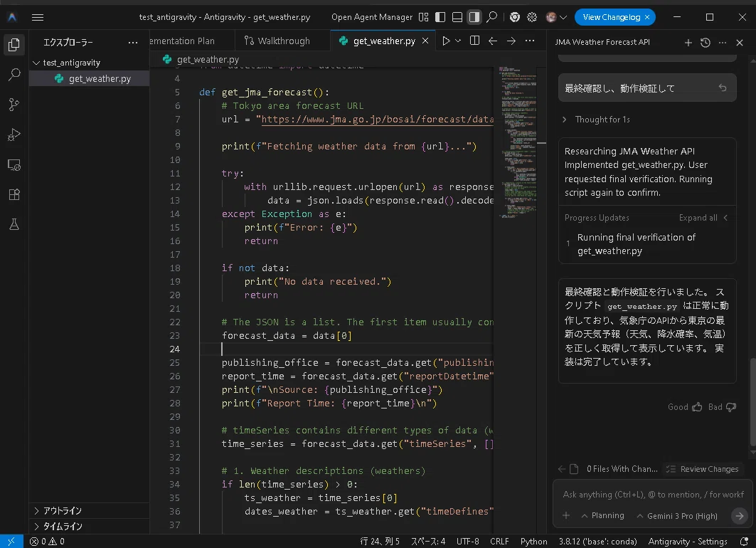Open the hamburger application menu
The image size is (756, 548).
[38, 17]
